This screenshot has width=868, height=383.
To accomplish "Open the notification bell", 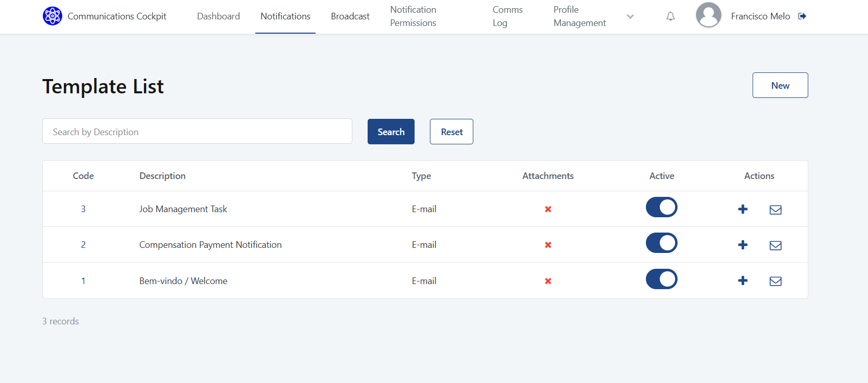I will pyautogui.click(x=670, y=16).
